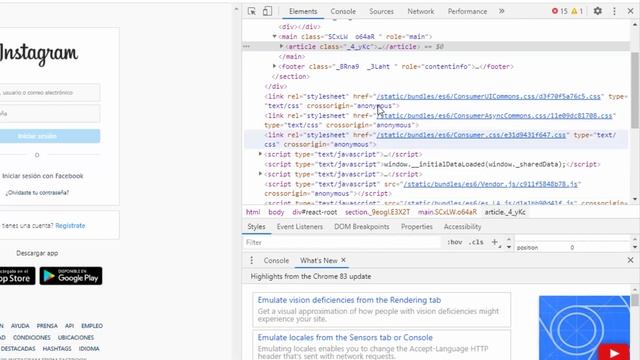Click the HASHTAGS footer link

click(x=57, y=349)
